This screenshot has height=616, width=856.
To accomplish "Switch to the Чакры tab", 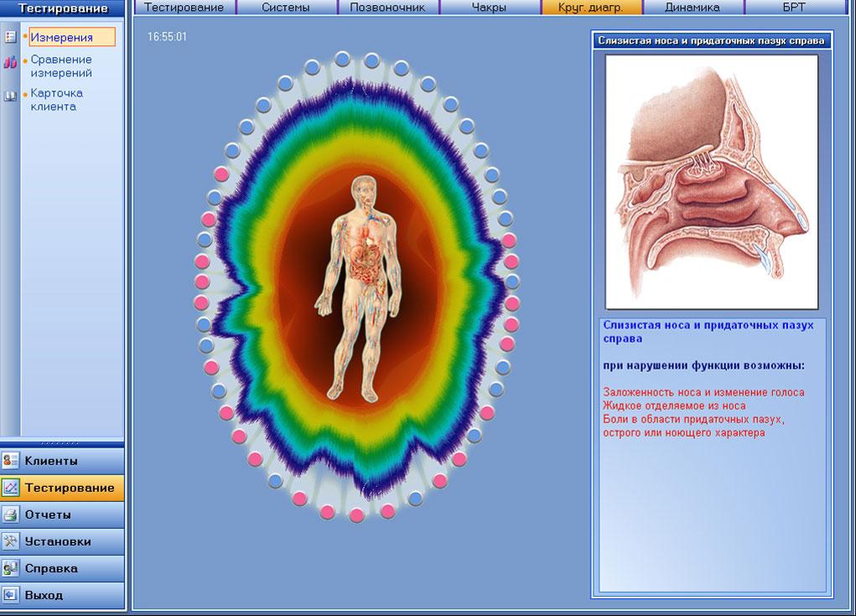I will tap(489, 7).
